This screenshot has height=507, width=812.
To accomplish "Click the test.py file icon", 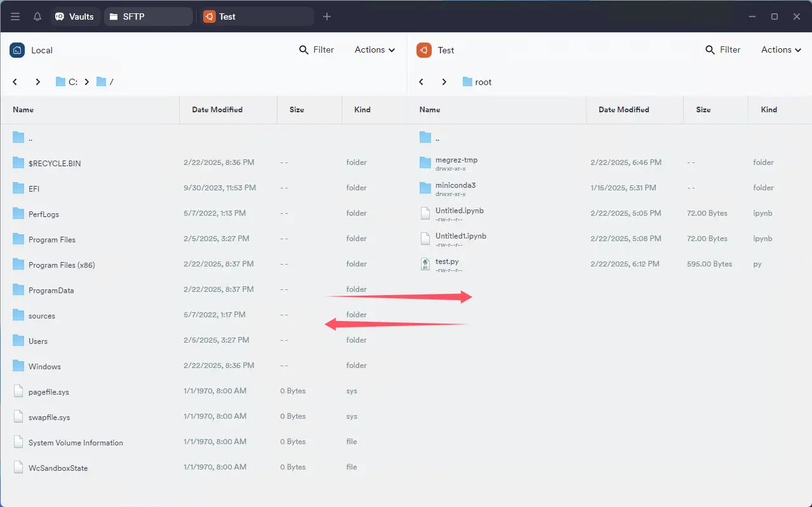I will point(425,265).
